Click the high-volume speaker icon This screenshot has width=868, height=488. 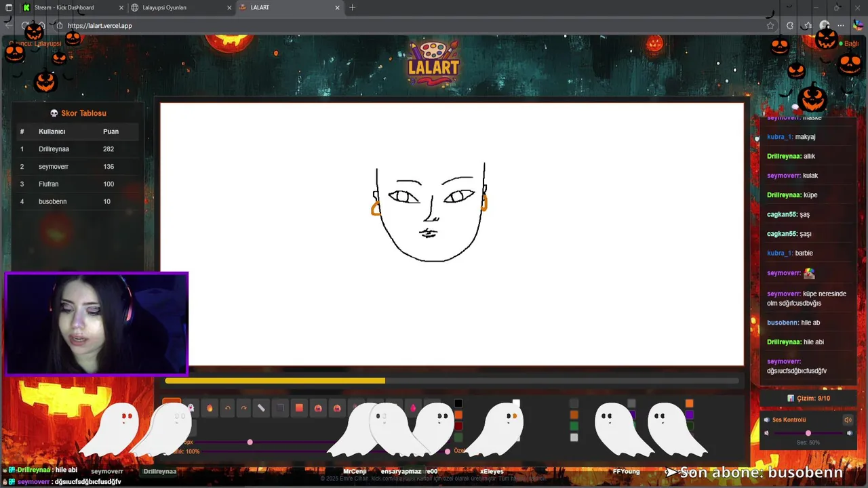click(850, 433)
